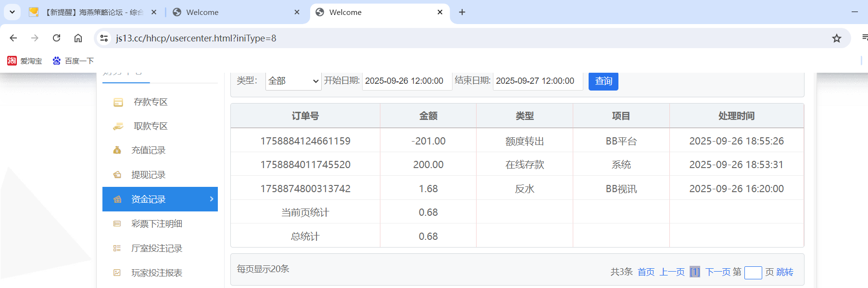Open the 类型 dropdown showing 全部
The width and height of the screenshot is (868, 288).
[293, 81]
